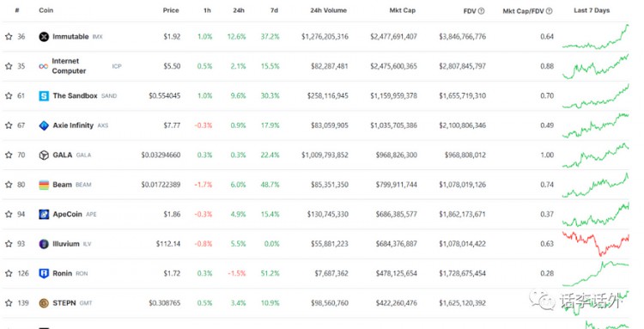This screenshot has width=644, height=329.
Task: Open the STEPN coin name link
Action: pos(64,302)
